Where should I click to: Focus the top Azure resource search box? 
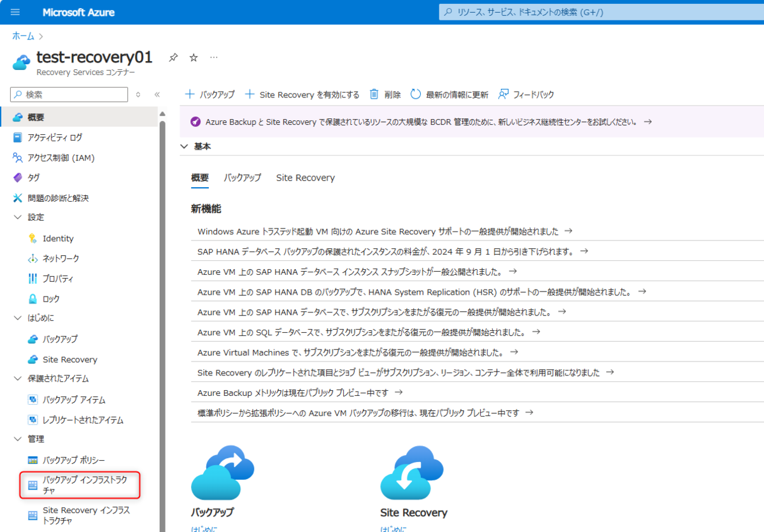(602, 12)
